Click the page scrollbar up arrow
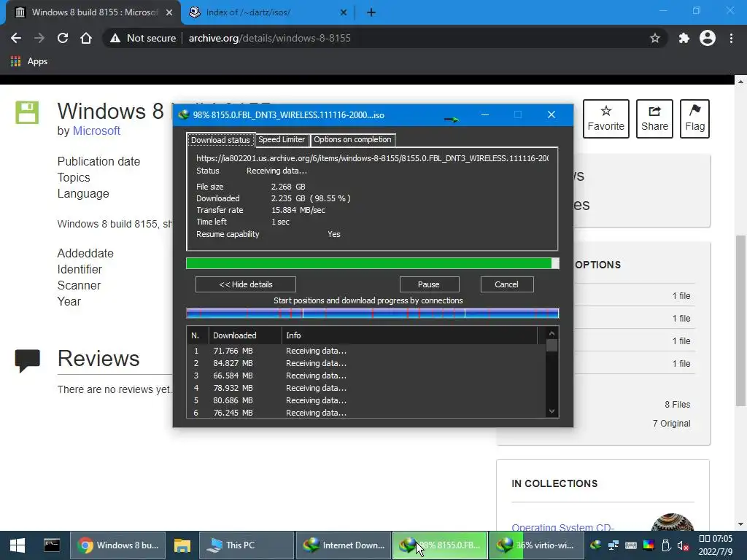 pyautogui.click(x=740, y=82)
